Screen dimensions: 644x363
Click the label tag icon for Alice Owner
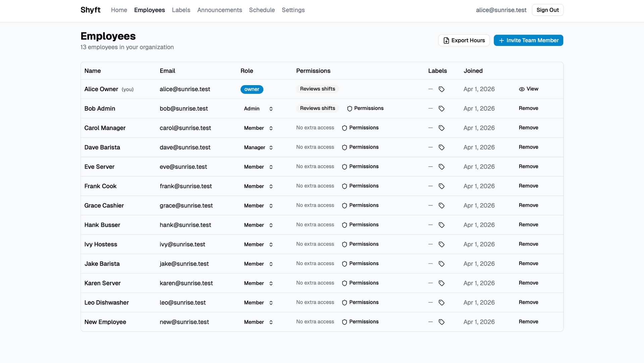pyautogui.click(x=441, y=89)
